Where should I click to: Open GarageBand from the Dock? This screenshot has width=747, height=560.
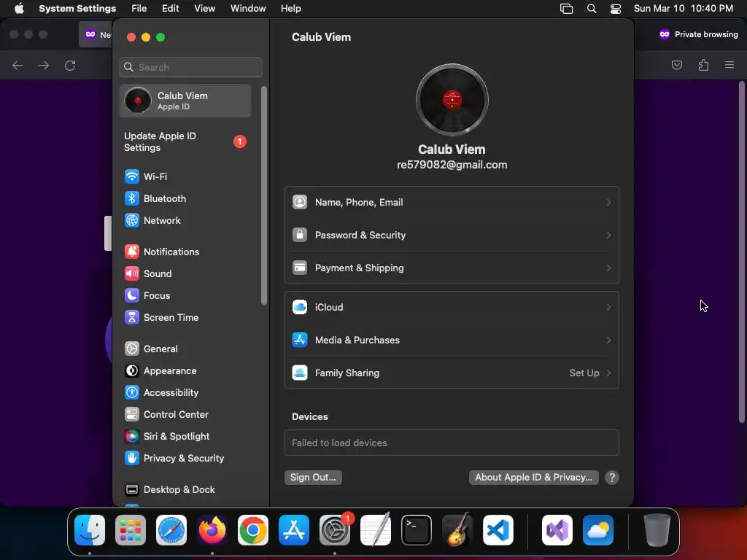point(457,530)
